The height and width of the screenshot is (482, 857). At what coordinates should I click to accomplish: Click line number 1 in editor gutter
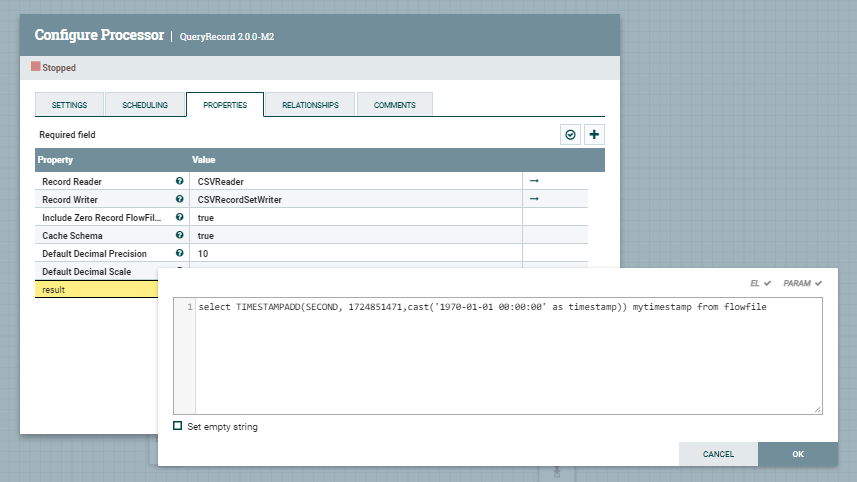(190, 307)
